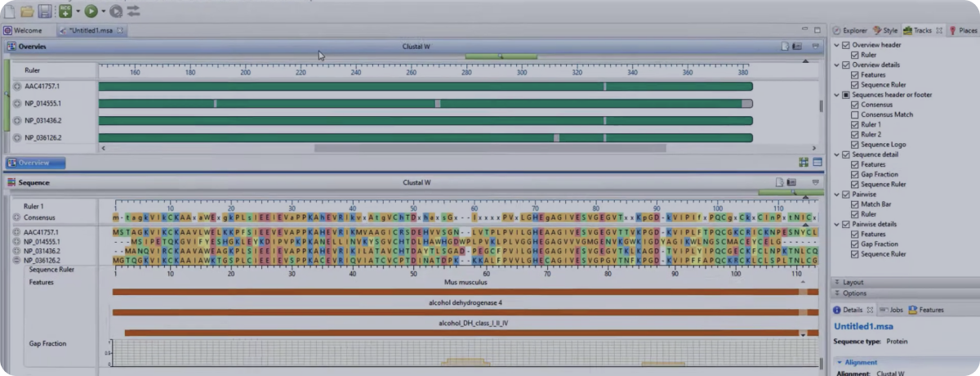The width and height of the screenshot is (980, 376).
Task: Toggle the Sequence Logo checkbox
Action: [855, 144]
